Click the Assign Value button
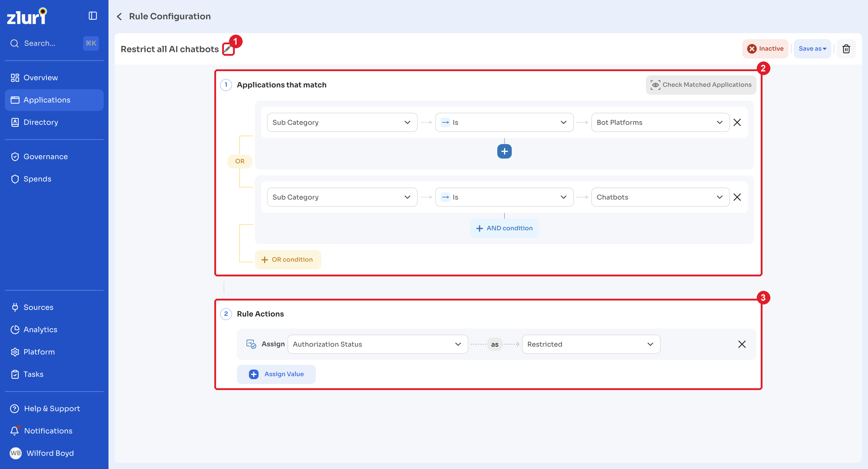868x469 pixels. click(276, 374)
